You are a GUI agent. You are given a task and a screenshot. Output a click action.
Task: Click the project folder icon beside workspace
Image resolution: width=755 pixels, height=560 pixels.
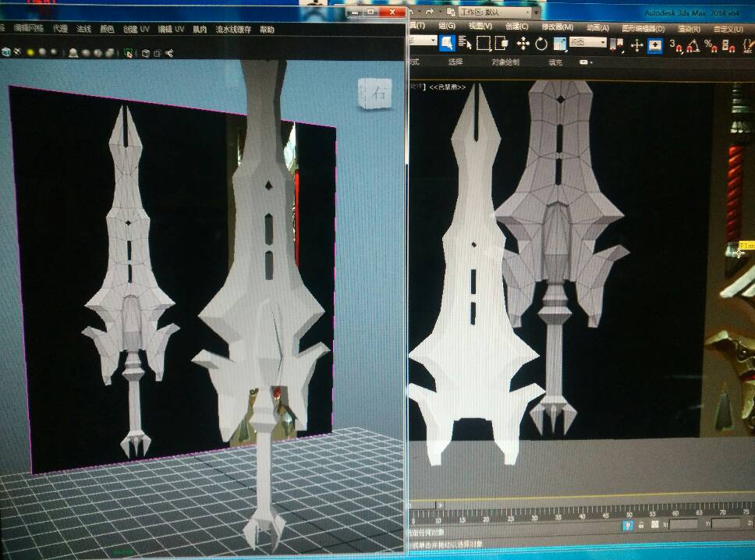coord(450,12)
